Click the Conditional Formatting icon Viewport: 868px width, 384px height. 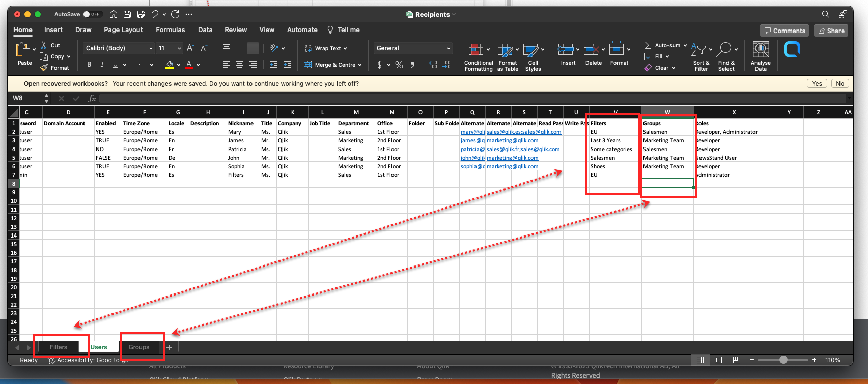click(475, 50)
